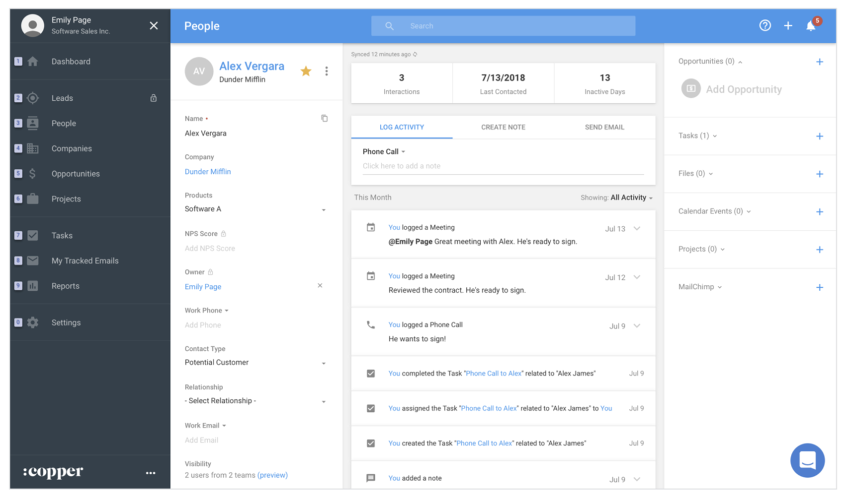This screenshot has width=852, height=504.
Task: Open the help question mark icon
Action: coord(764,25)
